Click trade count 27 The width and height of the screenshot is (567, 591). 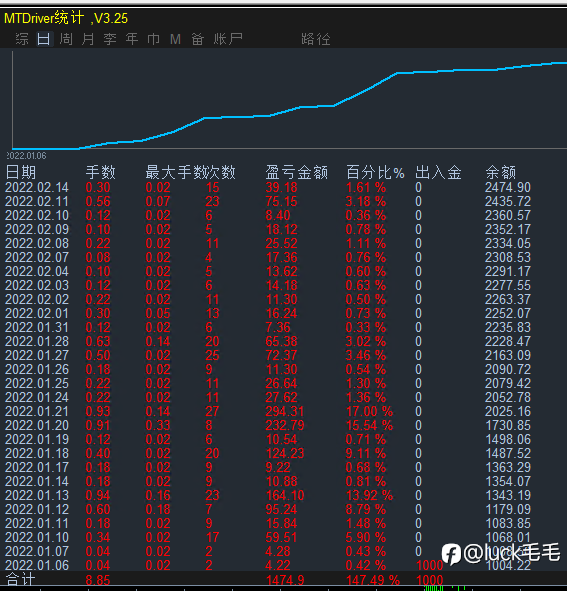click(212, 411)
